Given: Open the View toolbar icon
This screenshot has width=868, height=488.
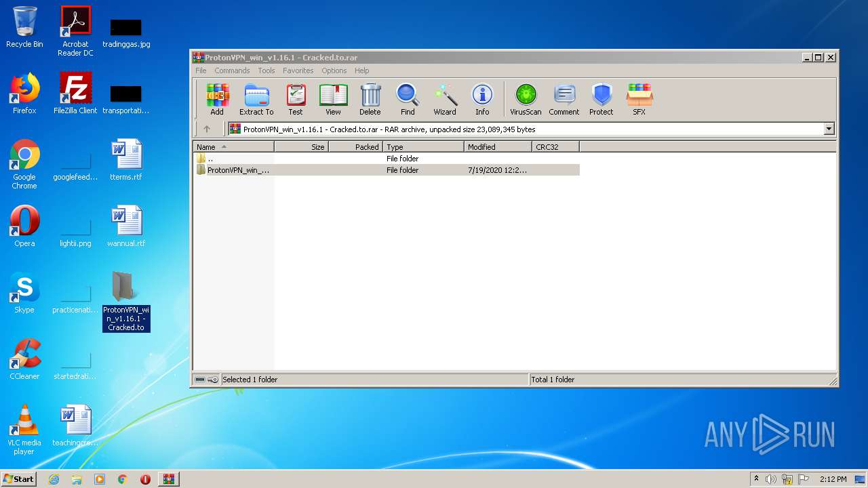Looking at the screenshot, I should click(x=333, y=100).
